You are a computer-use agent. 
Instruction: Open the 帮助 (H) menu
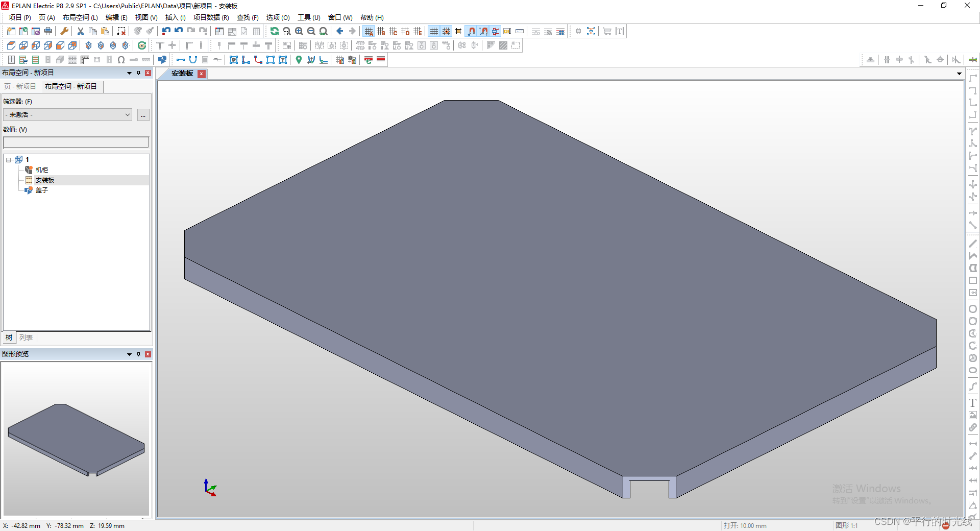click(x=372, y=17)
